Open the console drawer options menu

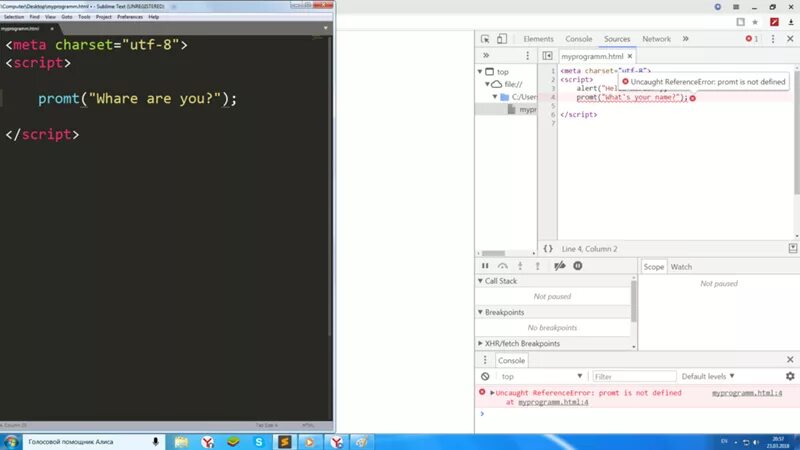click(485, 360)
